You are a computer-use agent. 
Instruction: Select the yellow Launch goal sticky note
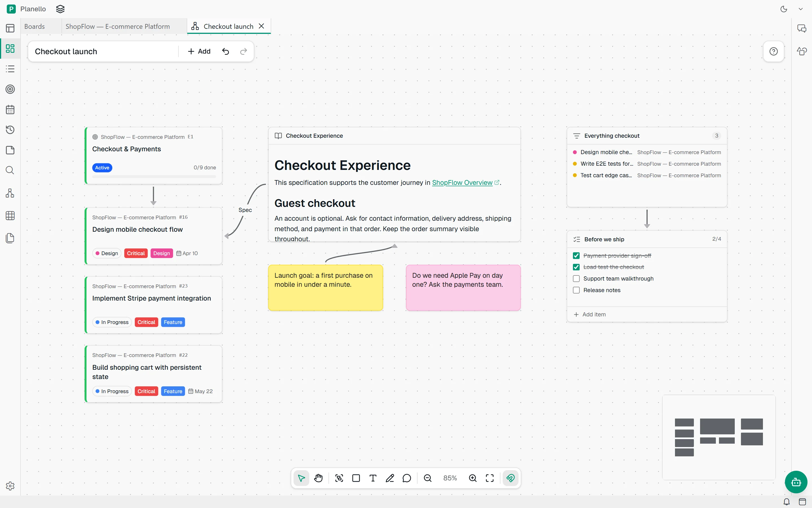[325, 288]
